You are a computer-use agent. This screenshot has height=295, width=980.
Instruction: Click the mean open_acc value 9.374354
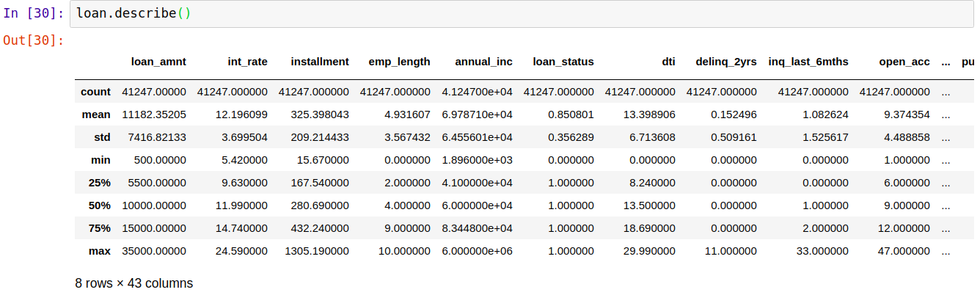[908, 114]
